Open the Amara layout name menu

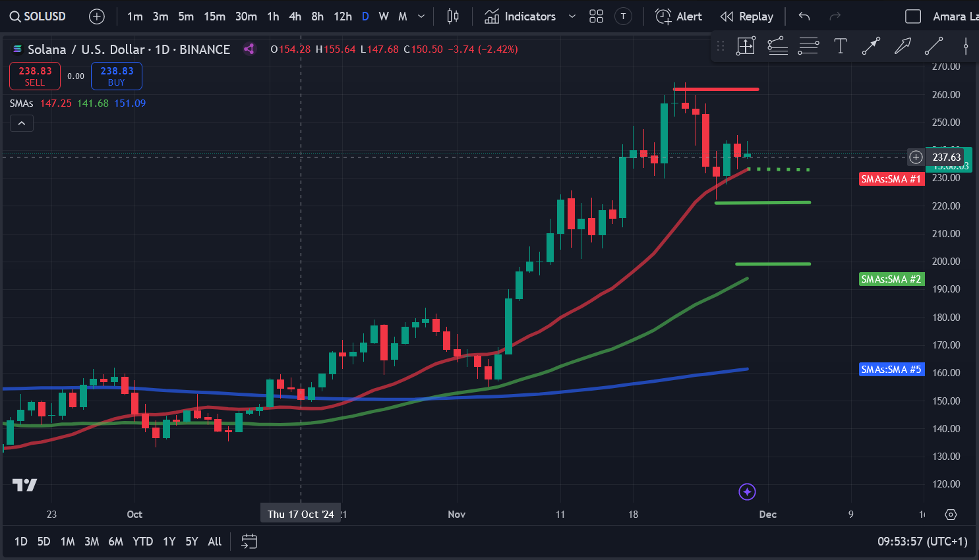(x=955, y=16)
